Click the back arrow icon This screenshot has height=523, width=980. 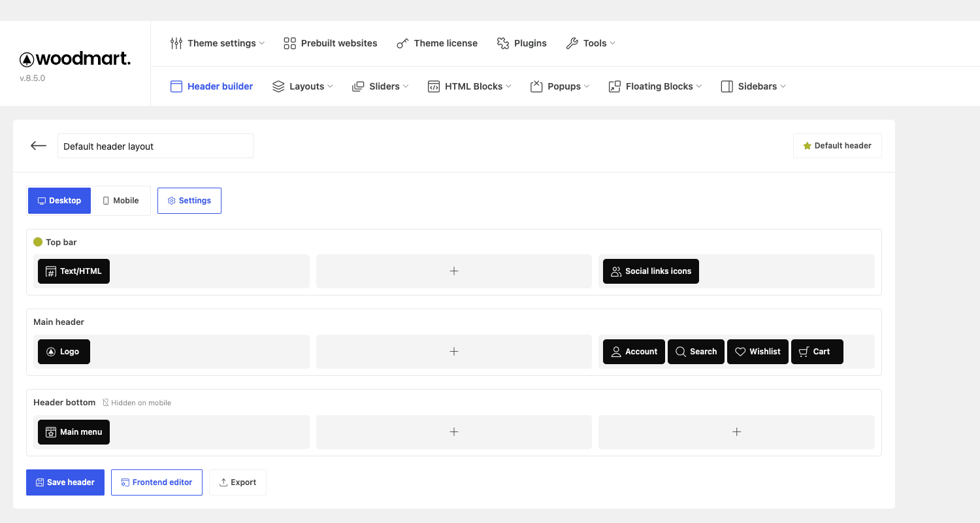click(39, 146)
